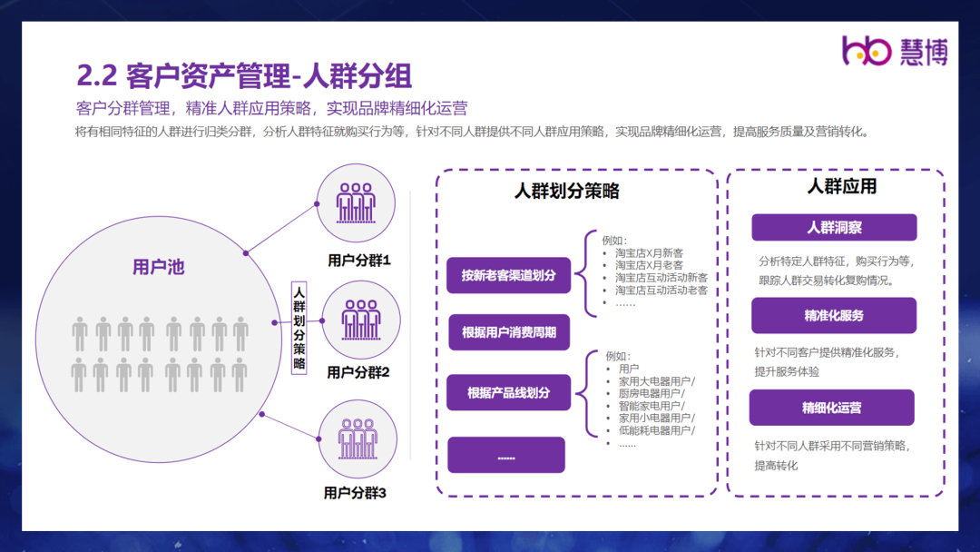Image resolution: width=980 pixels, height=552 pixels.
Task: Click the bullet 淘宝店X月新客
Action: (x=649, y=253)
